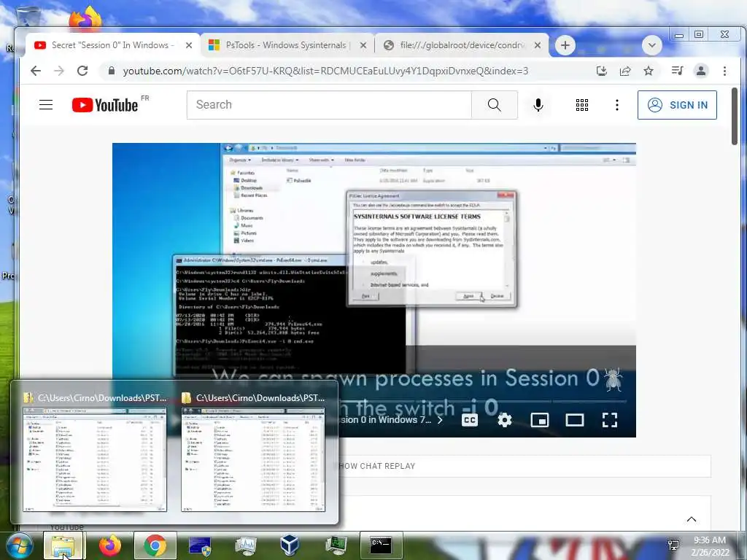Close the Secret "Session 0" tab

coord(189,45)
